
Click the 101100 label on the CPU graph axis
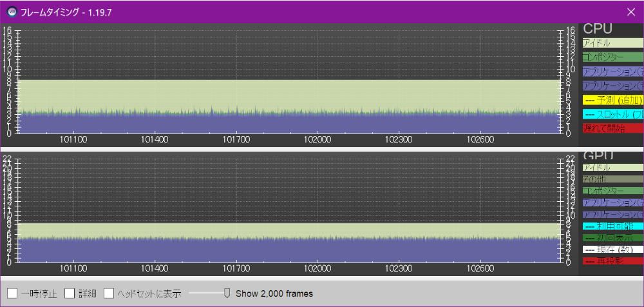pos(73,139)
